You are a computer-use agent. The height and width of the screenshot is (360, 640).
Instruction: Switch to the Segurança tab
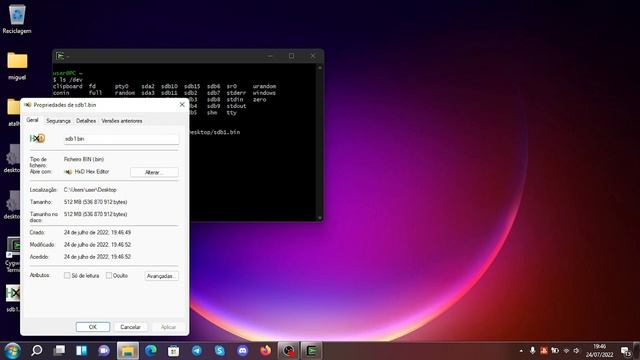[58, 121]
